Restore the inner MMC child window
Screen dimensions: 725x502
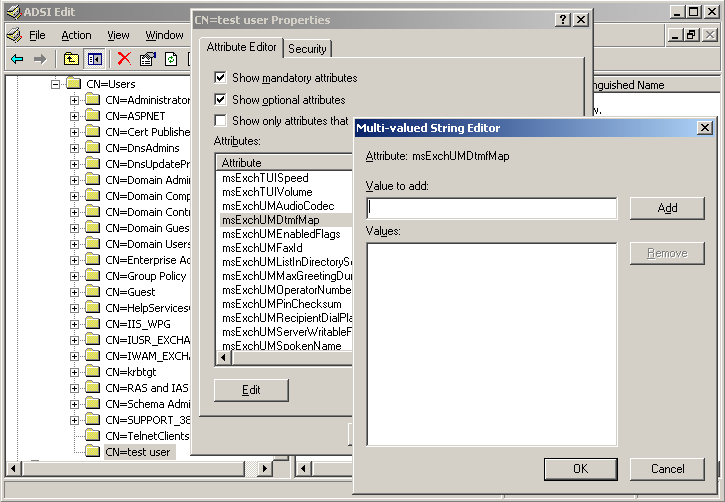pos(691,35)
